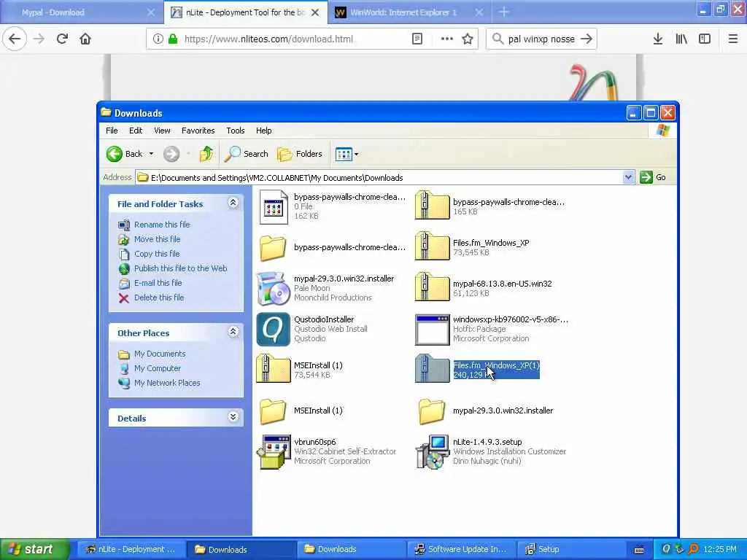Go to My Computer in Other Places

(158, 368)
